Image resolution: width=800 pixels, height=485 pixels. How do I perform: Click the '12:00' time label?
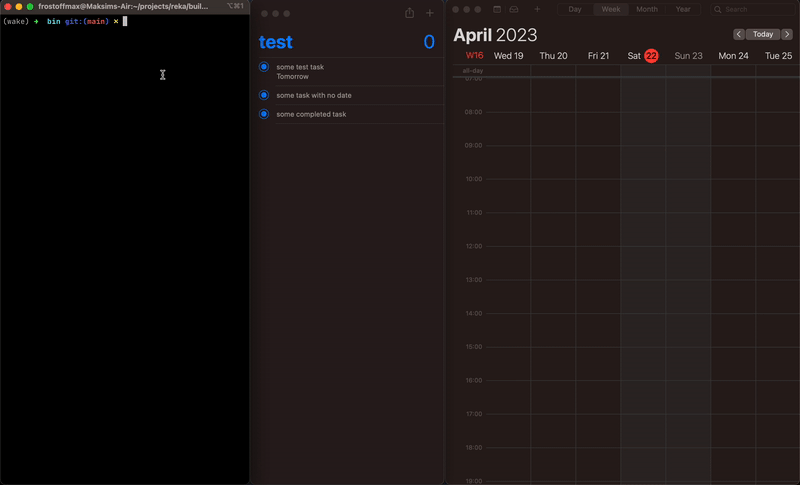pos(473,246)
